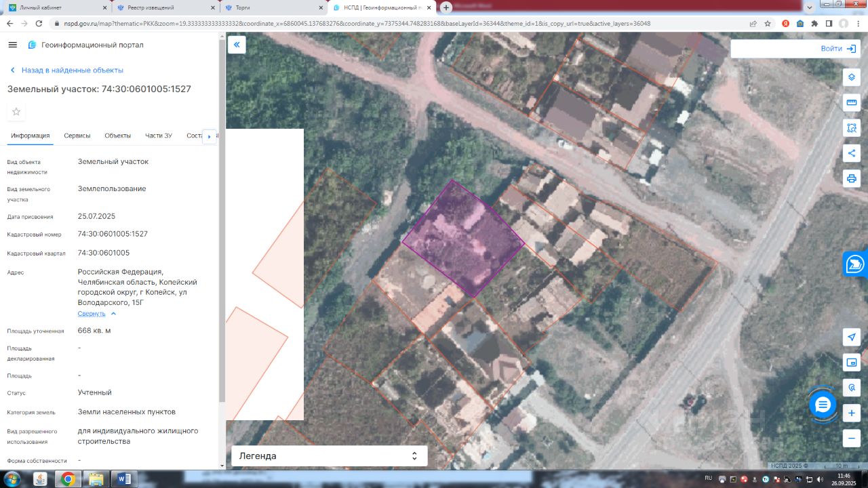Collapse the side panel with double-arrow button
The width and height of the screenshot is (868, 488).
click(237, 45)
